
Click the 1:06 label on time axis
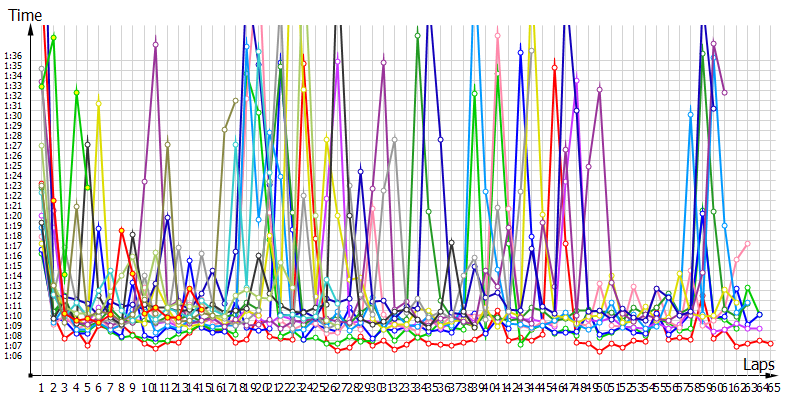pyautogui.click(x=13, y=355)
